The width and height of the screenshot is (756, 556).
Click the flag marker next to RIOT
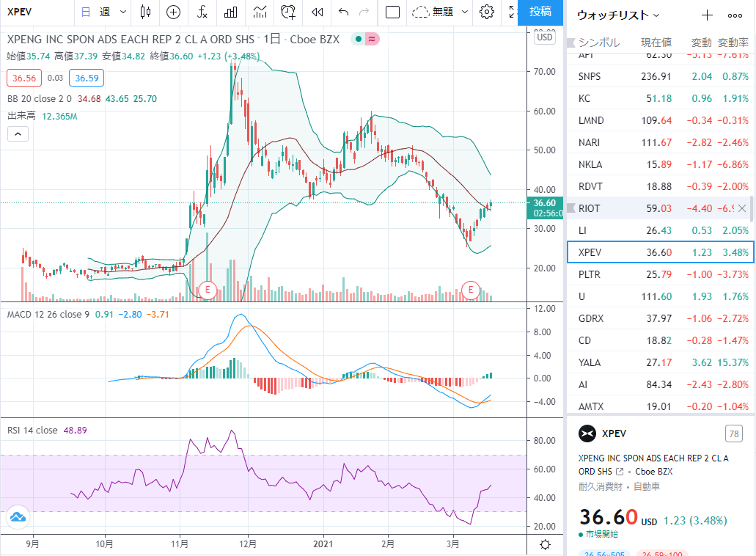point(571,208)
